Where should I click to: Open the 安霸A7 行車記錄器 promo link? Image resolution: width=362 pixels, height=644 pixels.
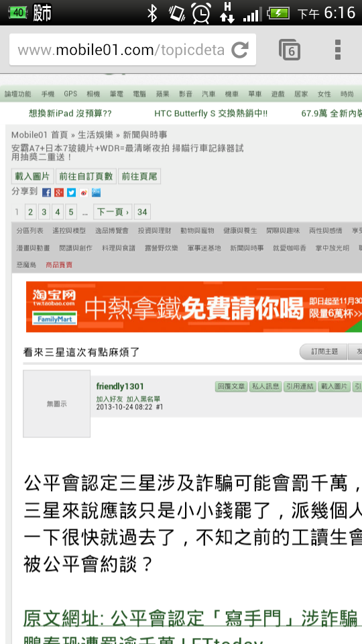(127, 152)
